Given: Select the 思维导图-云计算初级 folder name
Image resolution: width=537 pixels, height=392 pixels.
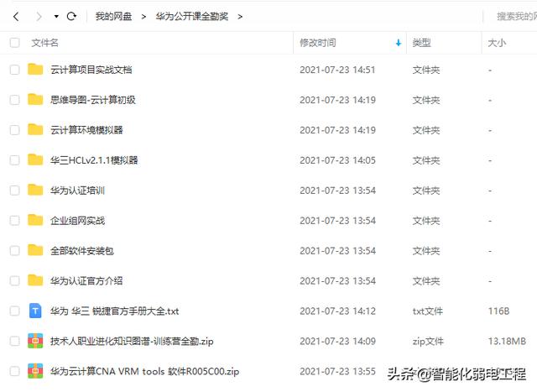Looking at the screenshot, I should coord(93,100).
